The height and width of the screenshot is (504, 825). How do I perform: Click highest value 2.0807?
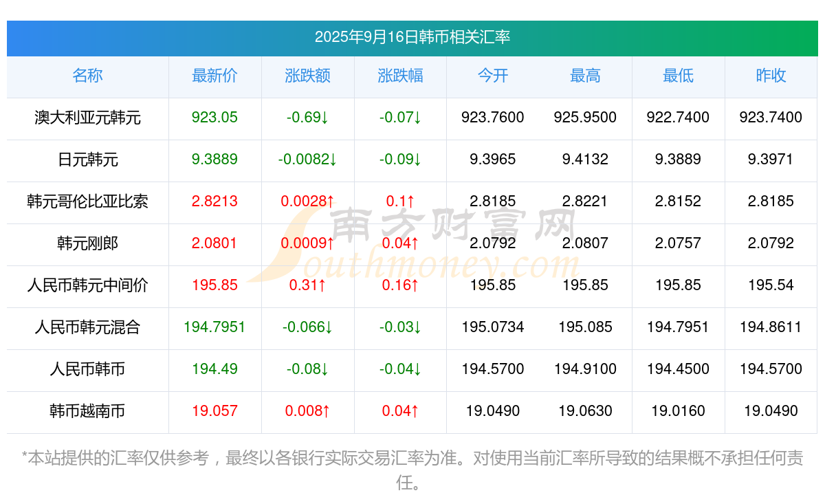pos(585,243)
